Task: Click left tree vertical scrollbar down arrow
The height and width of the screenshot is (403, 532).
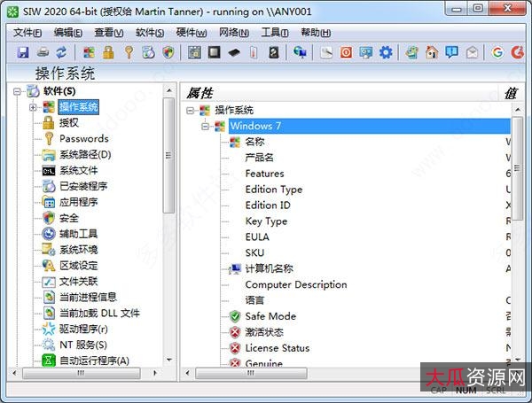Action: 169,360
